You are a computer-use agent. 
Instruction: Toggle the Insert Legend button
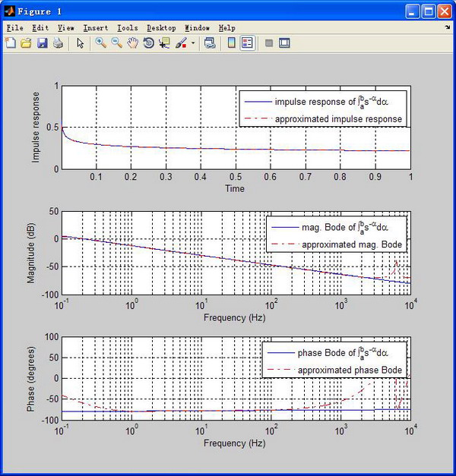point(247,43)
